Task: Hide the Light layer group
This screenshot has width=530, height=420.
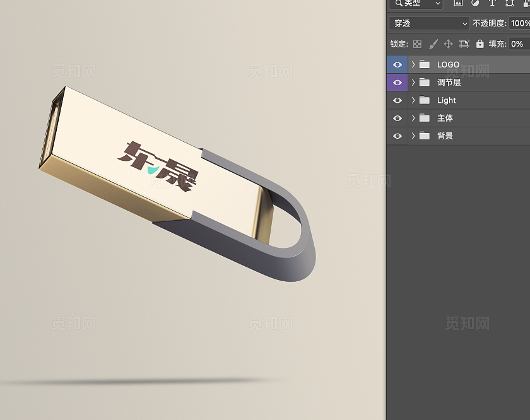Action: pyautogui.click(x=397, y=100)
